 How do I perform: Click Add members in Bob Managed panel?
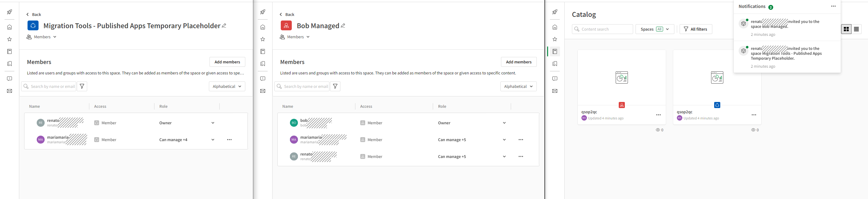[519, 62]
